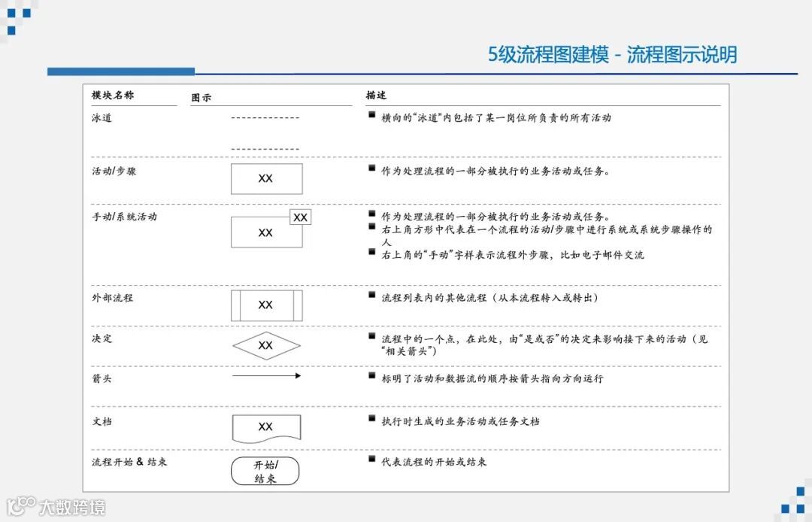Select the document shape symbol
Viewport: 812px width, 522px height.
pos(266,429)
